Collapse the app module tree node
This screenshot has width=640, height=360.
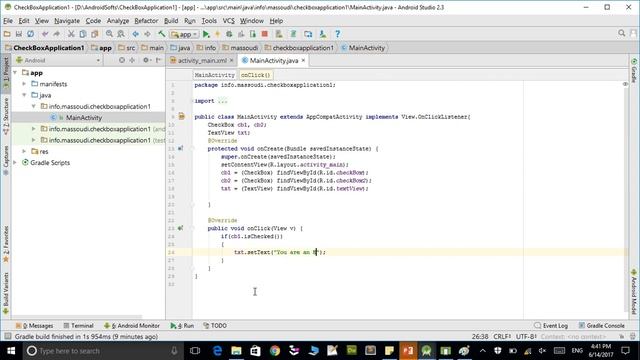click(x=15, y=73)
